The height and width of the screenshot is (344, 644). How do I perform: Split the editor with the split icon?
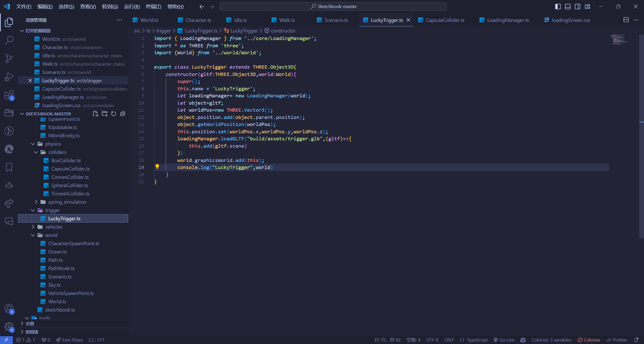[x=626, y=20]
